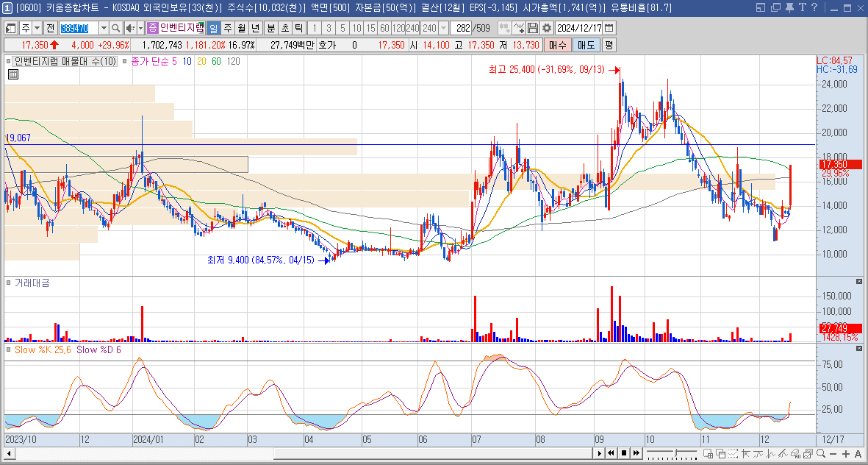Select the 120 interval button
Screen dimensions: 868x465
398,28
